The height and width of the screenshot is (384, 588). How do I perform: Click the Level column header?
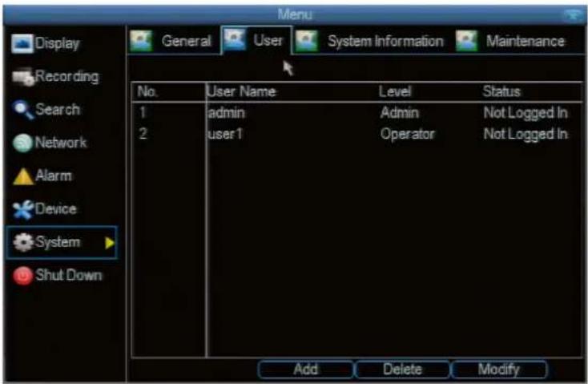(x=395, y=91)
